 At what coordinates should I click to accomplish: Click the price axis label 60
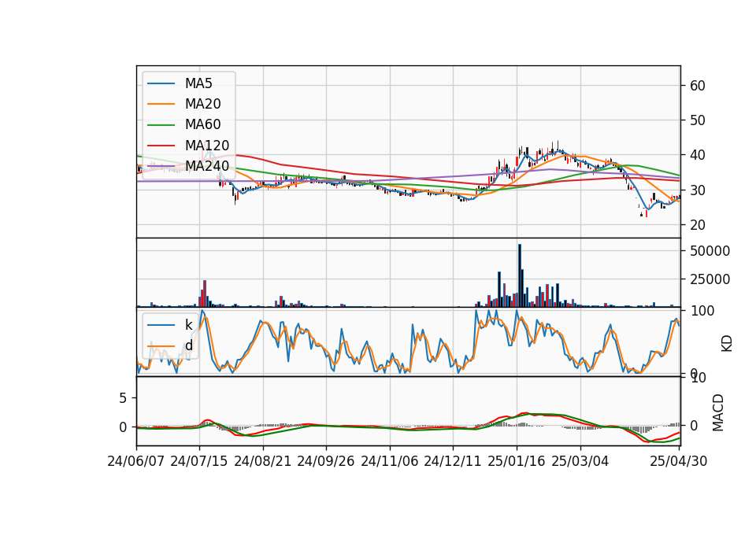click(x=698, y=86)
